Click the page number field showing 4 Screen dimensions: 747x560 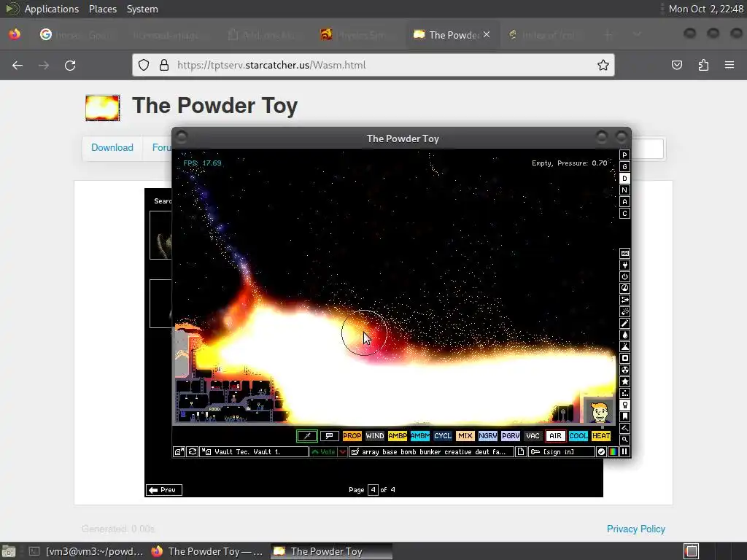coord(373,489)
